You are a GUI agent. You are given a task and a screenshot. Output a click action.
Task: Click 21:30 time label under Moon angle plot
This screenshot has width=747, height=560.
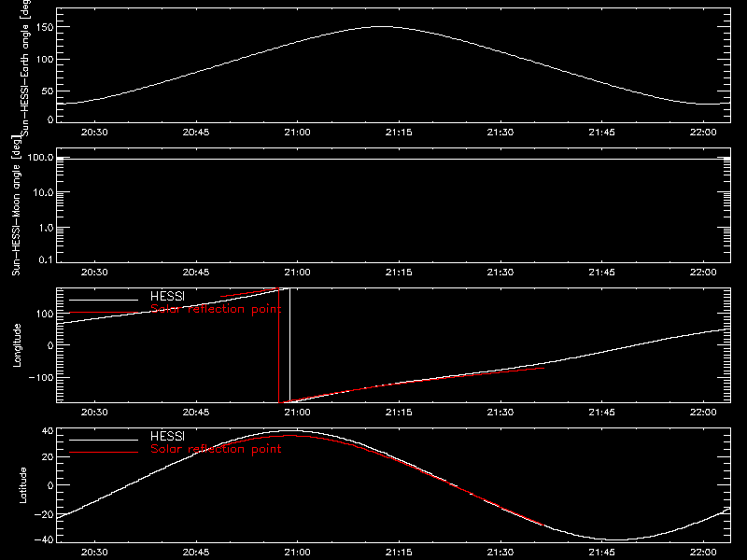tap(500, 273)
